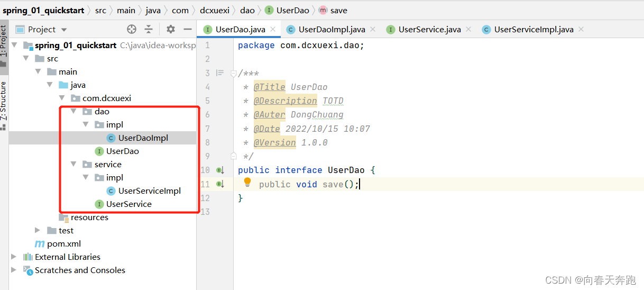Open the 1: Project side tool tab
Screen dimensions: 644x290
(x=4, y=46)
